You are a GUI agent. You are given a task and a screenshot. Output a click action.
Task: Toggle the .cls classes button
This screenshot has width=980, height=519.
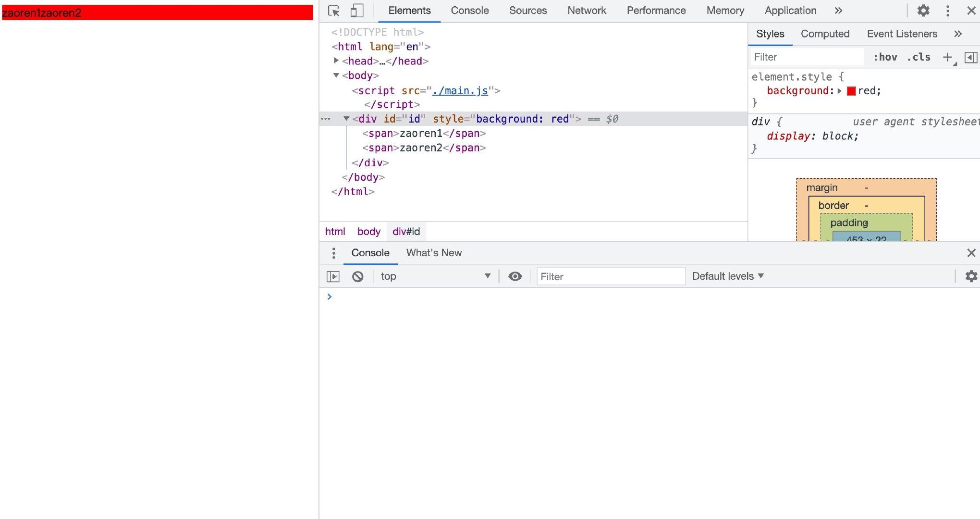point(919,57)
